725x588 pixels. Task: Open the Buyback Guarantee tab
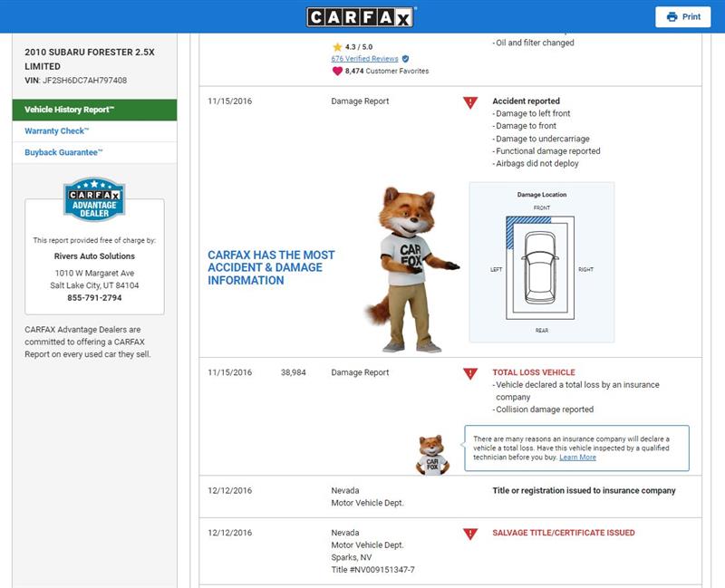(x=63, y=153)
